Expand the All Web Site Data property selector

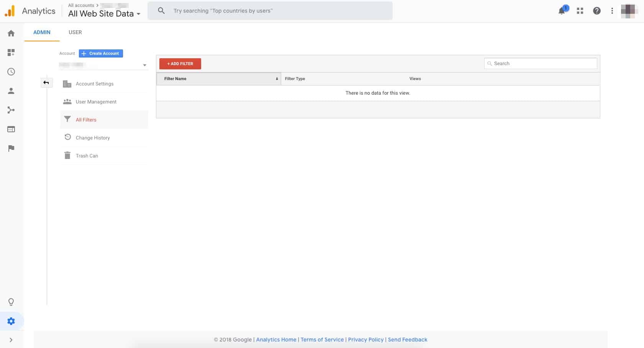[139, 14]
